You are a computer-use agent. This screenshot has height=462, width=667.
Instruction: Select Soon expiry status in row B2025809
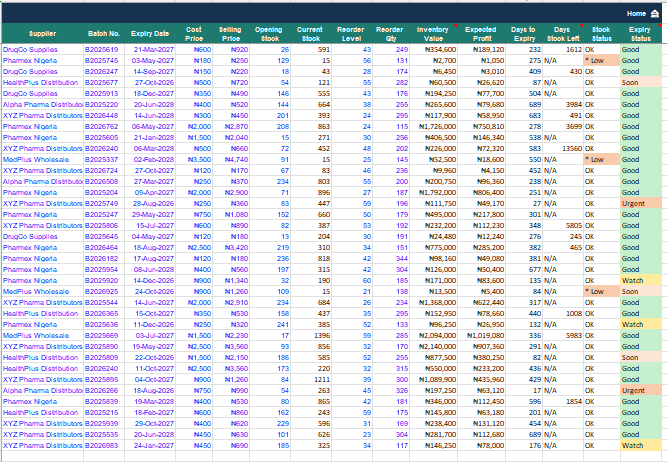point(640,358)
